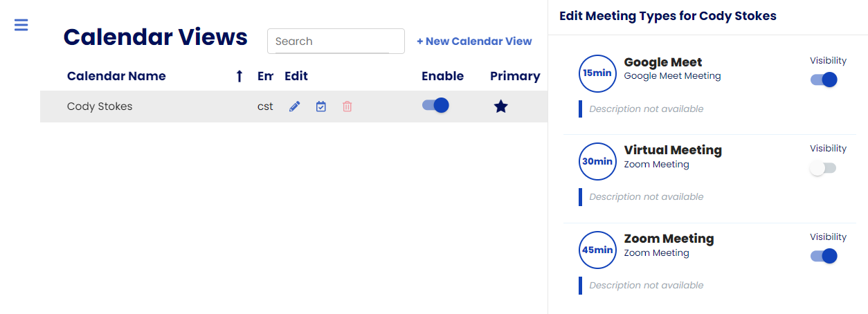Viewport: 868px width, 314px height.
Task: Click the 15min Google Meet duration badge
Action: pyautogui.click(x=597, y=73)
